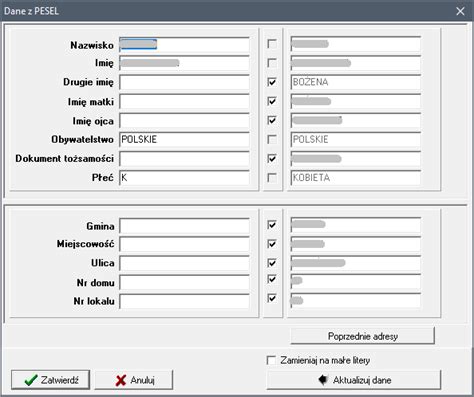Click the left Nr lokalu field
474x397 pixels.
coord(184,301)
